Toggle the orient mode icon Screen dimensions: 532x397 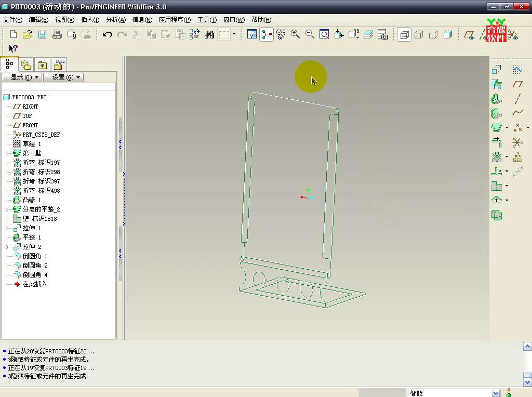point(281,34)
